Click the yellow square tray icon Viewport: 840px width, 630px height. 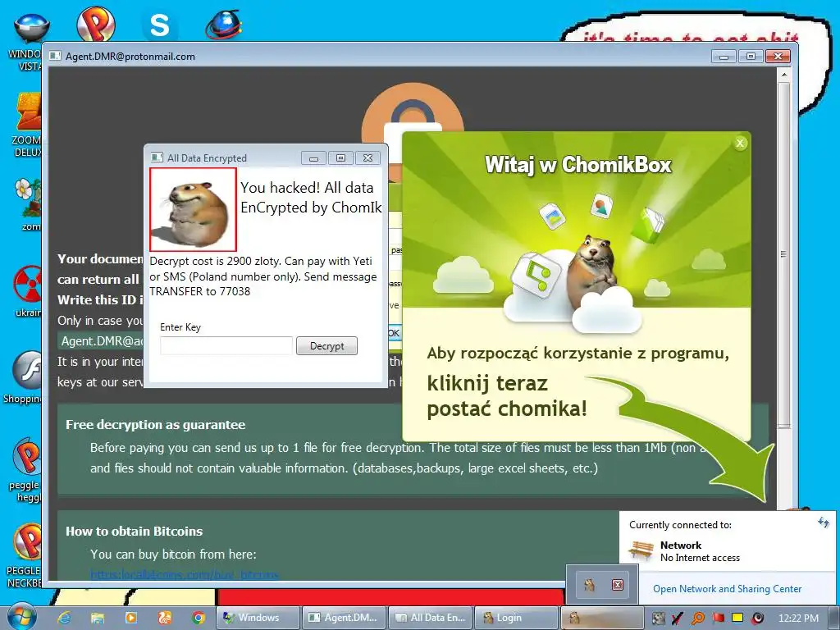(x=737, y=619)
